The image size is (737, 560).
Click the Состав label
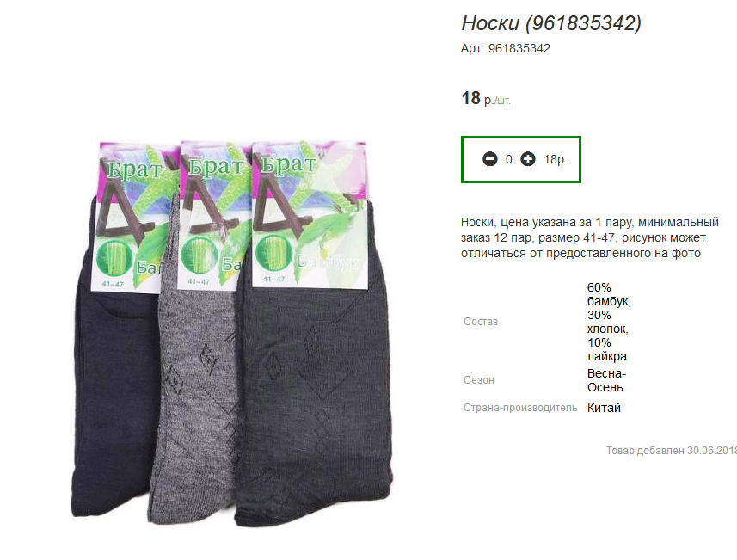481,322
